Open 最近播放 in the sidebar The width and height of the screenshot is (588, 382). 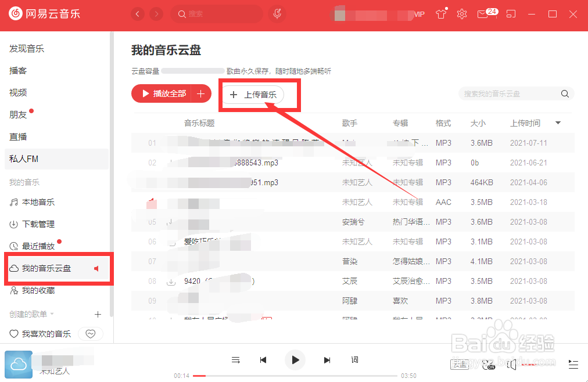click(33, 246)
